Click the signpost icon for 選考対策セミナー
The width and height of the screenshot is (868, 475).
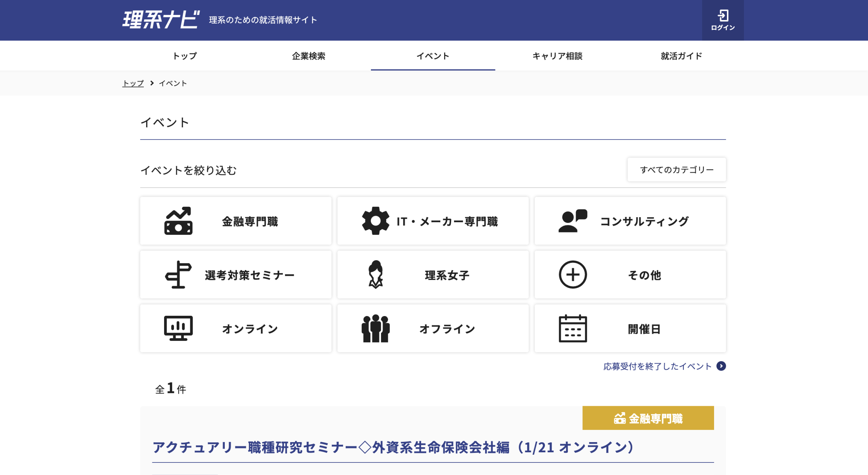pos(178,275)
